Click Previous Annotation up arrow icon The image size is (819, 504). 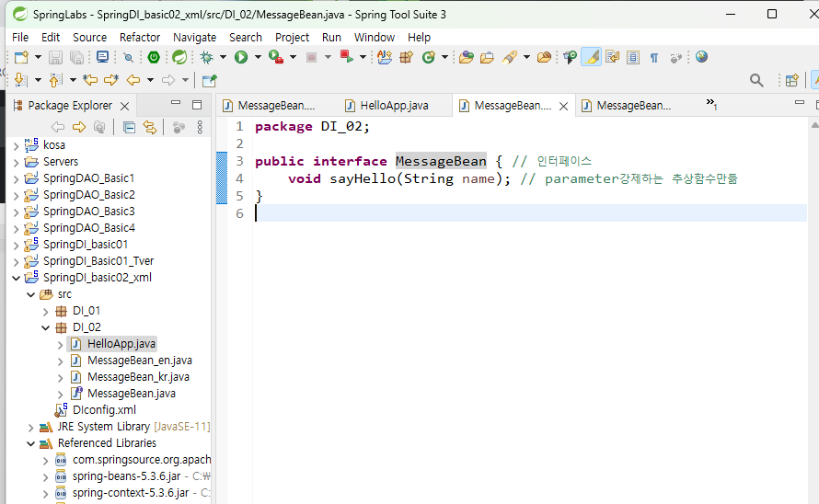(55, 80)
